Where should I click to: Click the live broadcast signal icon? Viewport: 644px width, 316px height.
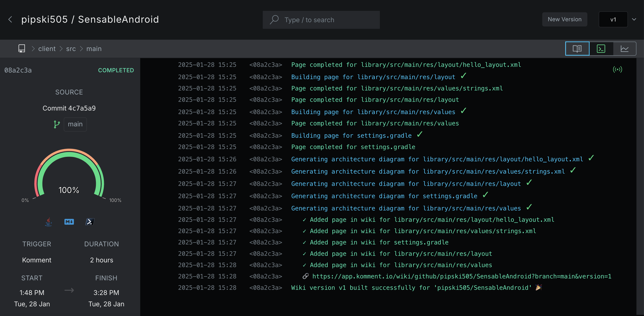(617, 69)
